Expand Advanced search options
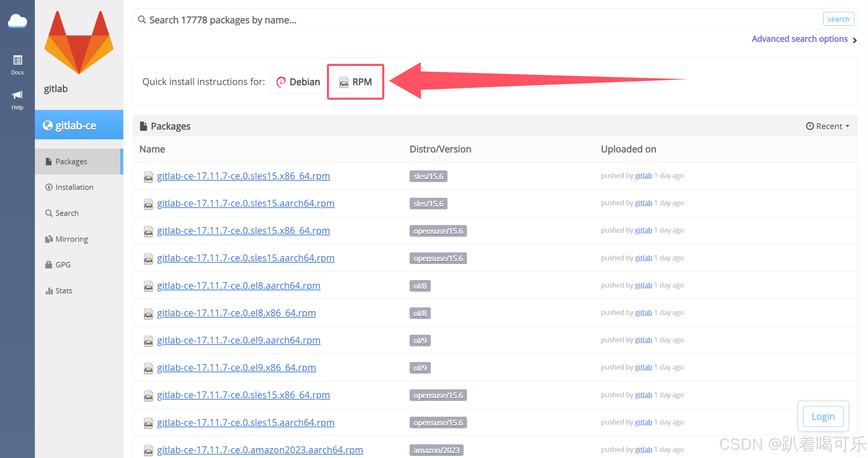Viewport: 868px width, 458px height. click(804, 39)
